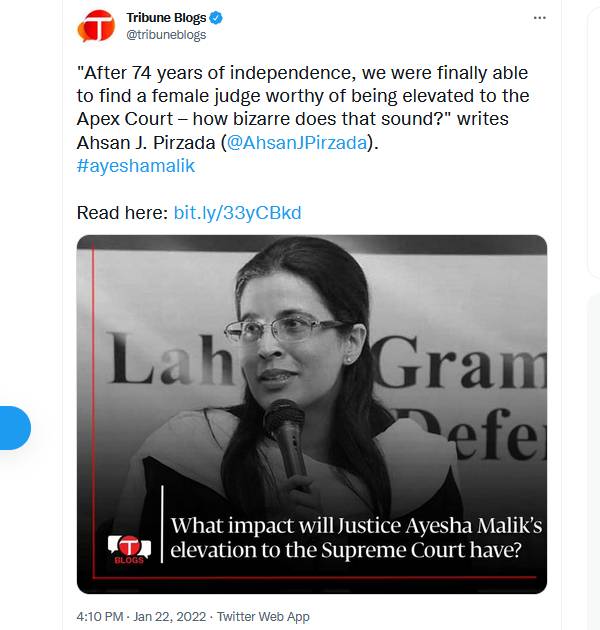Follow the bit.ly/33yCBkd link
The height and width of the screenshot is (630, 600).
tap(237, 212)
